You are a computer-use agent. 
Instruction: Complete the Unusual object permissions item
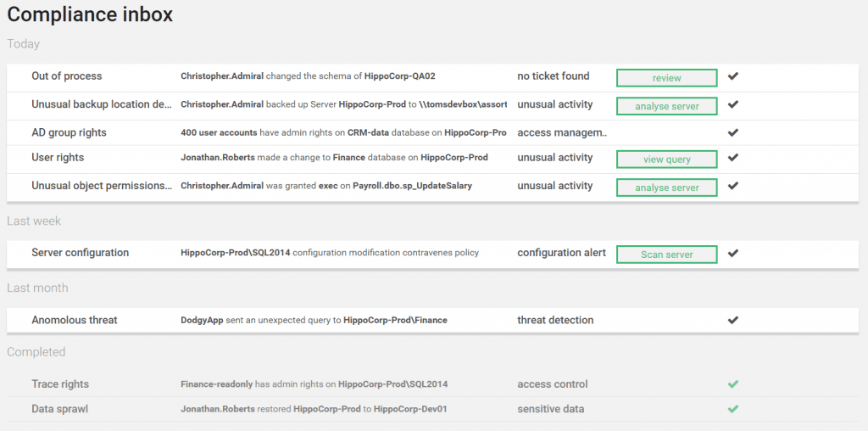[x=733, y=186]
